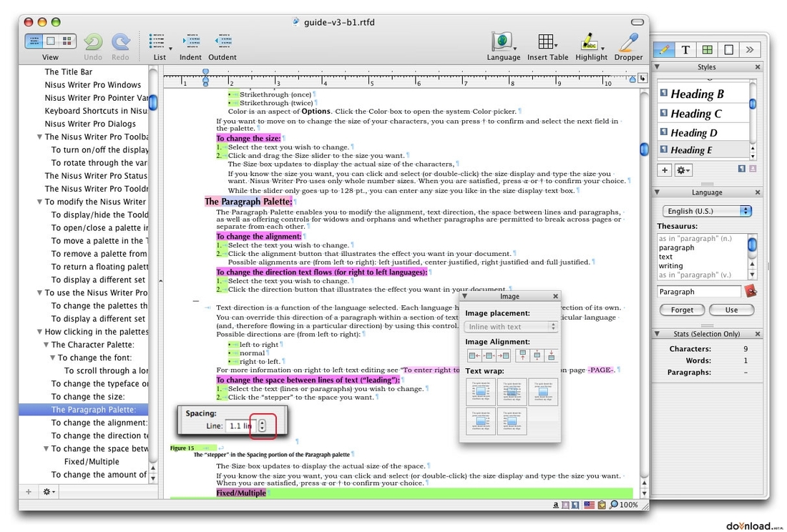
Task: Click the magnifier zoom 100% status item
Action: tap(623, 505)
